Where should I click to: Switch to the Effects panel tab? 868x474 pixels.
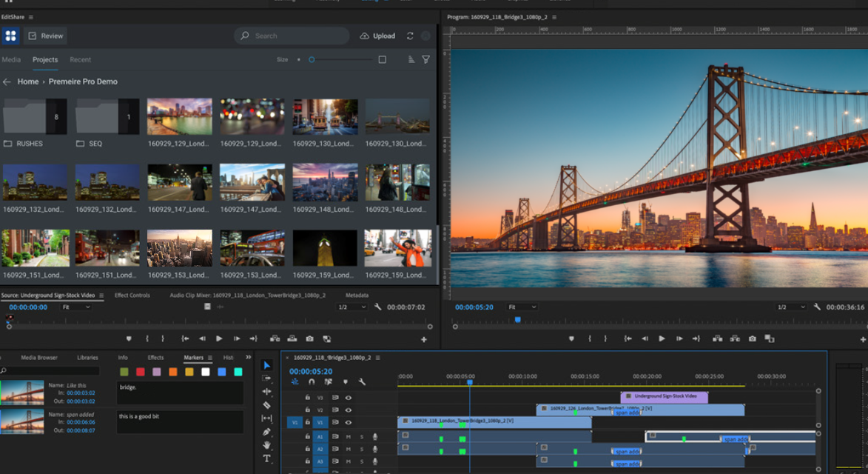click(155, 357)
